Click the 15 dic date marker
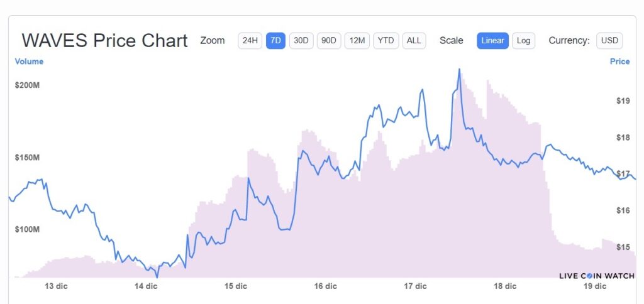This screenshot has height=304, width=644. point(235,286)
